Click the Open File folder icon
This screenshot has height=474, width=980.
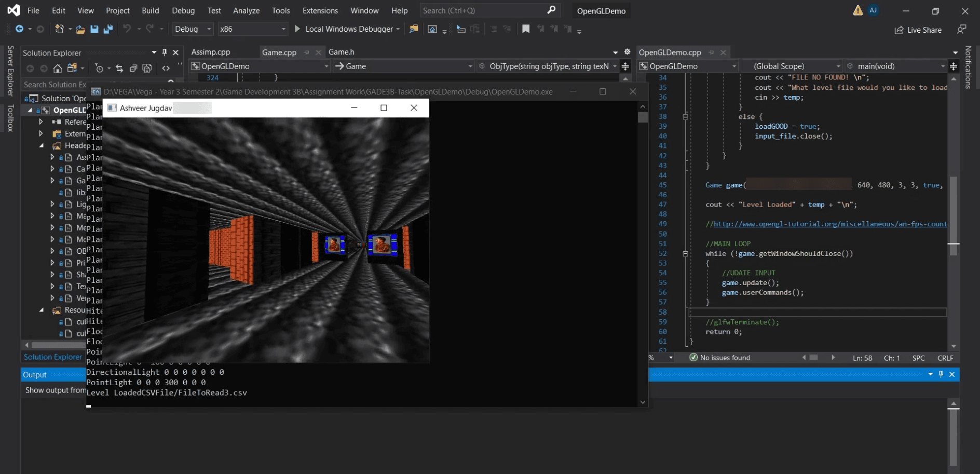(x=80, y=29)
